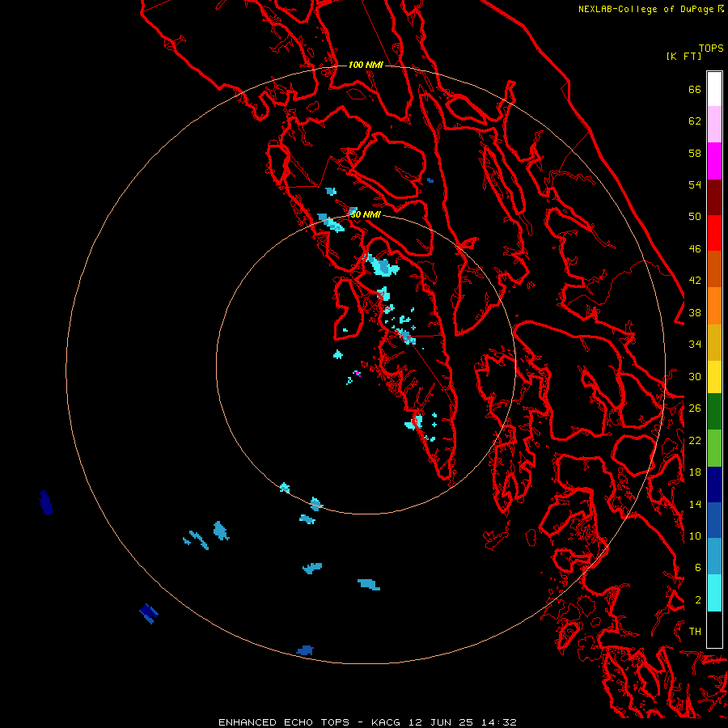Click the 2 legend value
This screenshot has width=728, height=728.
[x=698, y=600]
